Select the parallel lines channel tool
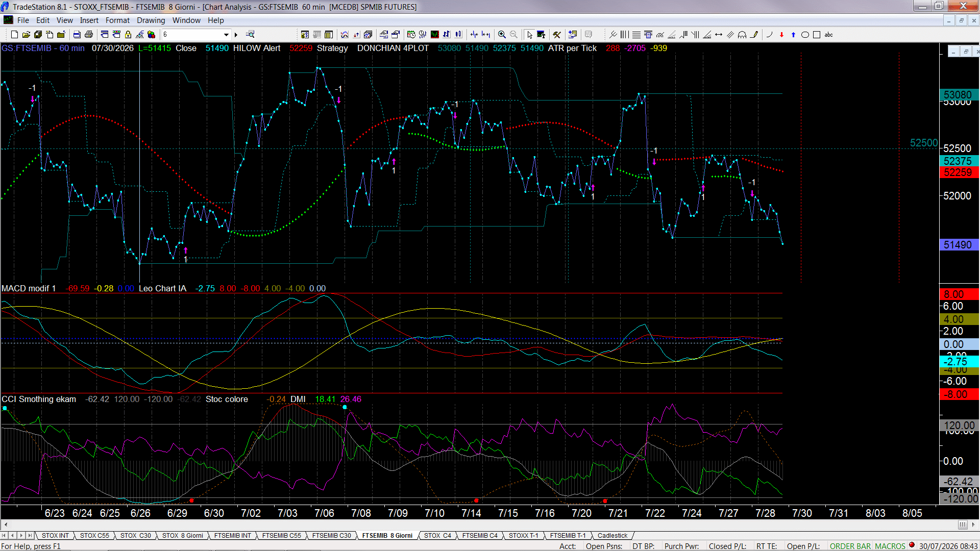The image size is (980, 551). point(730,35)
